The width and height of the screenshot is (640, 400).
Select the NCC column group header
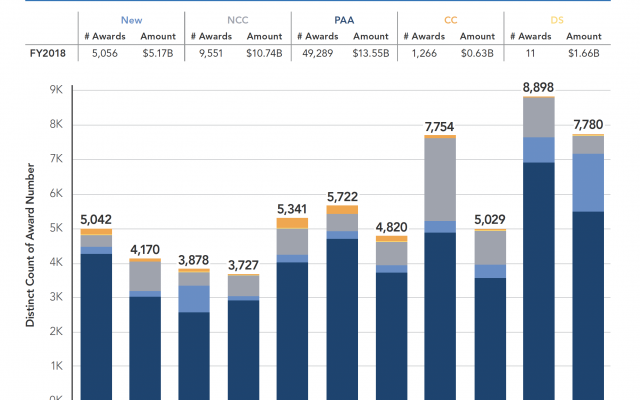click(236, 19)
